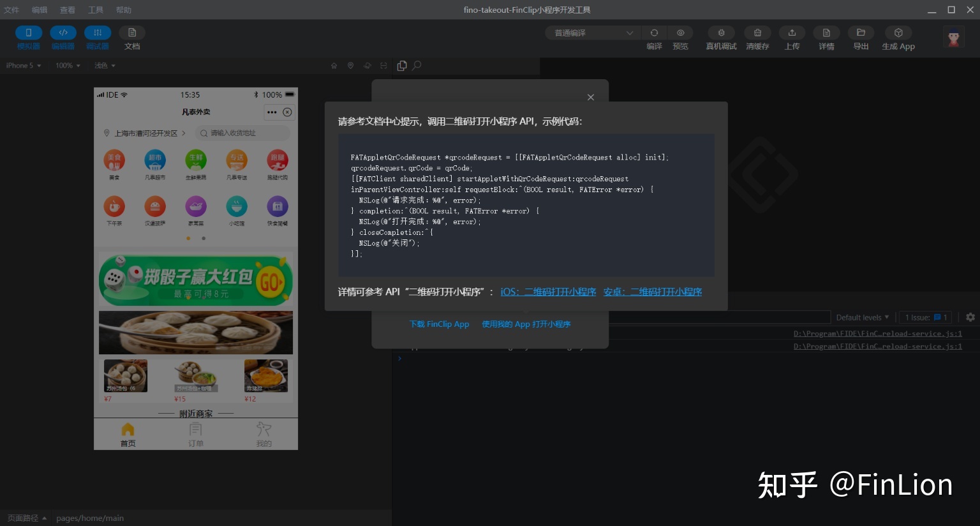Image resolution: width=980 pixels, height=526 pixels.
Task: Click the 生成 App icon
Action: [898, 33]
